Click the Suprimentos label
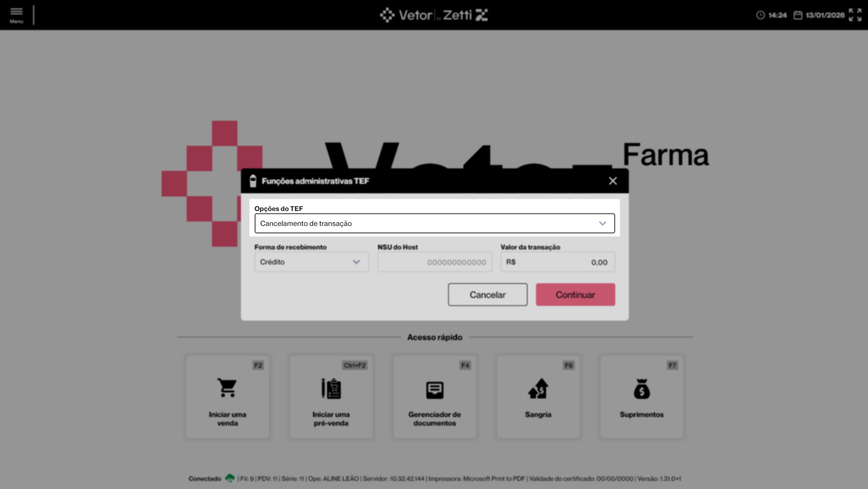This screenshot has width=868, height=489. tap(641, 415)
